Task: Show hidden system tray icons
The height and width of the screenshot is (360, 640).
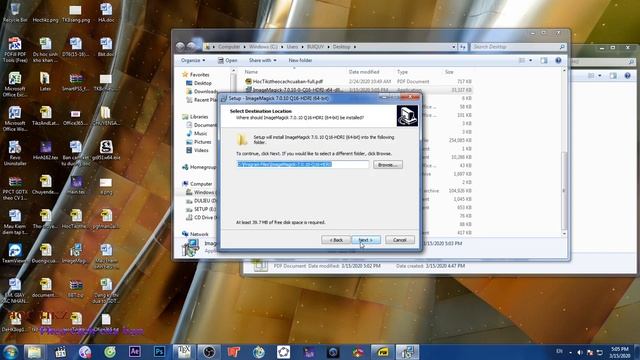Action: point(570,353)
